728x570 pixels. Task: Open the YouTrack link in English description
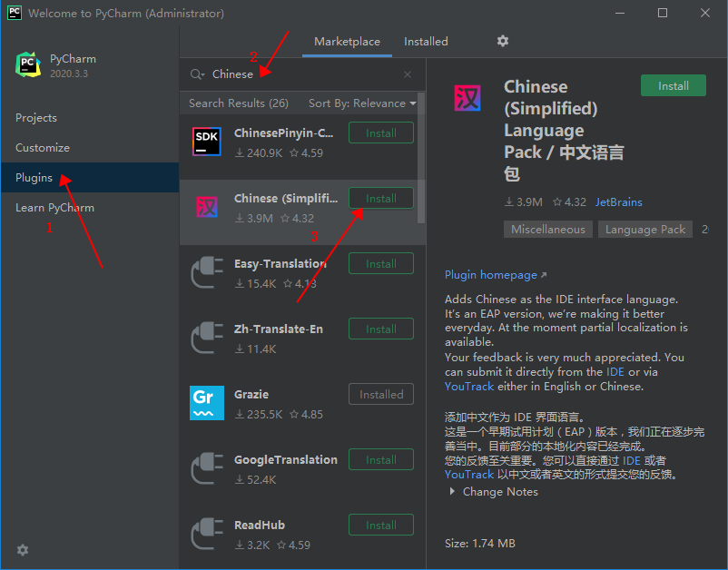[469, 387]
